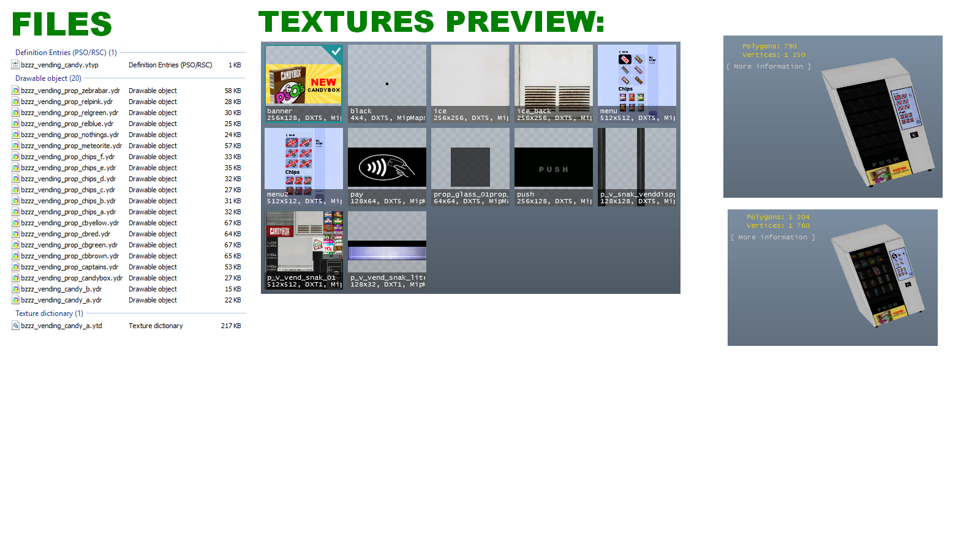Open More information for 1 204-polygon model
Image resolution: width=980 pixels, height=551 pixels.
pyautogui.click(x=773, y=237)
